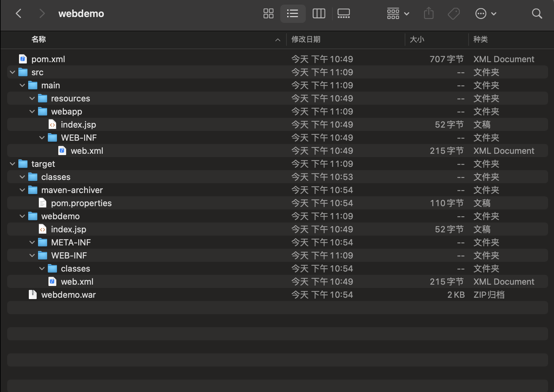Click the 文稿 kind of pom.properties
This screenshot has height=392, width=554.
pyautogui.click(x=482, y=203)
